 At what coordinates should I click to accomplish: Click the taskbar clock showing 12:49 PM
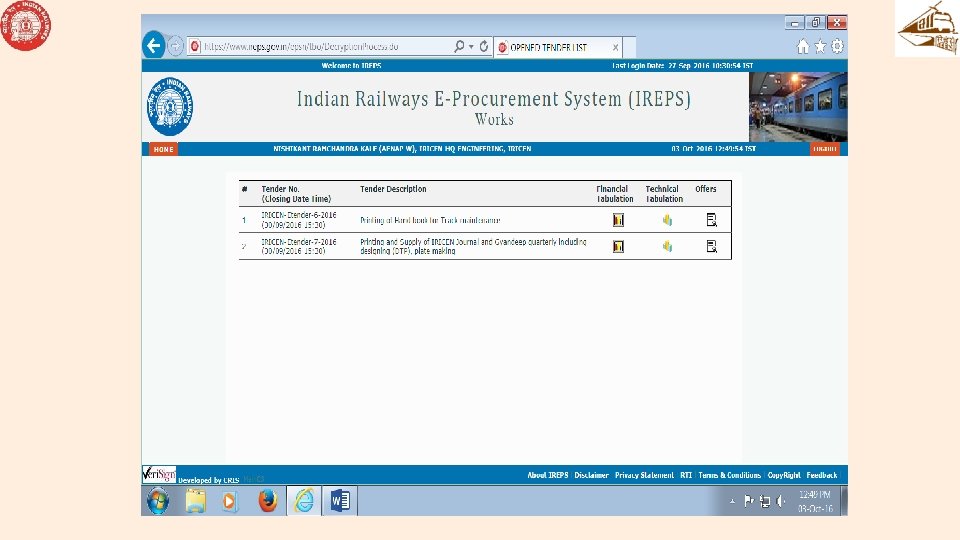[x=815, y=501]
